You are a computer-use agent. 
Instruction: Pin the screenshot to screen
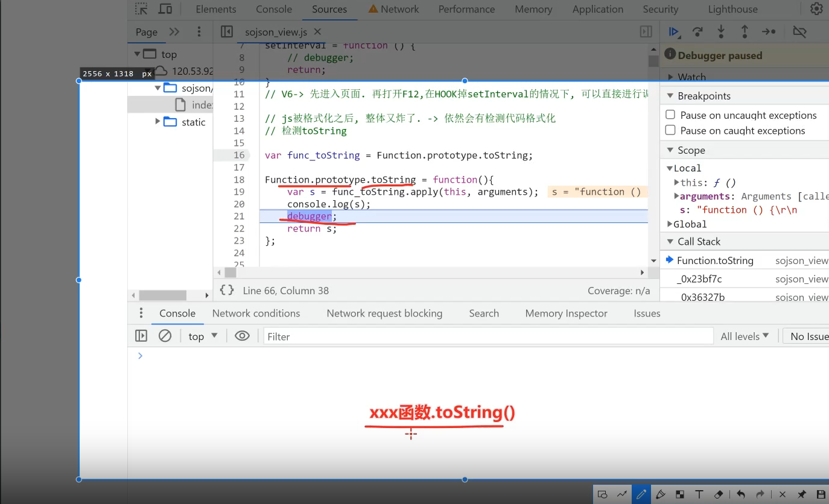point(802,494)
